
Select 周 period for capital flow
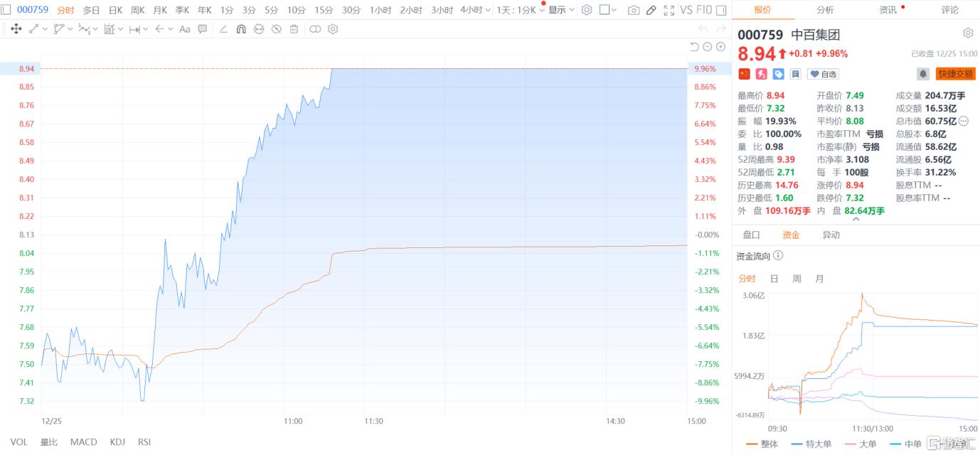pyautogui.click(x=797, y=279)
